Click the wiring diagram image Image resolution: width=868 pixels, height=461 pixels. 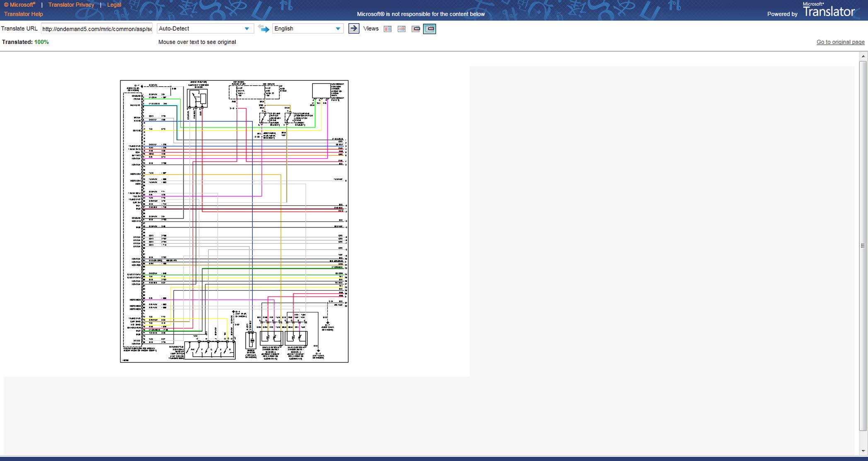pyautogui.click(x=234, y=221)
